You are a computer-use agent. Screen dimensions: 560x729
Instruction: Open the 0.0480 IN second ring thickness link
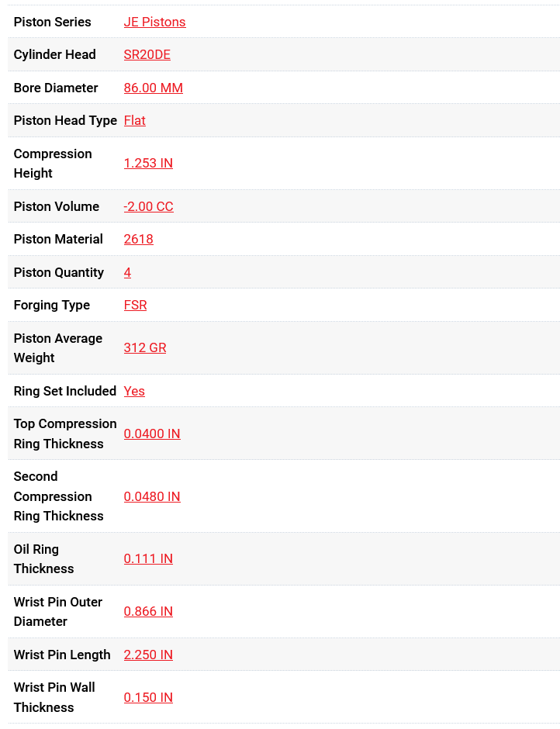pos(151,496)
